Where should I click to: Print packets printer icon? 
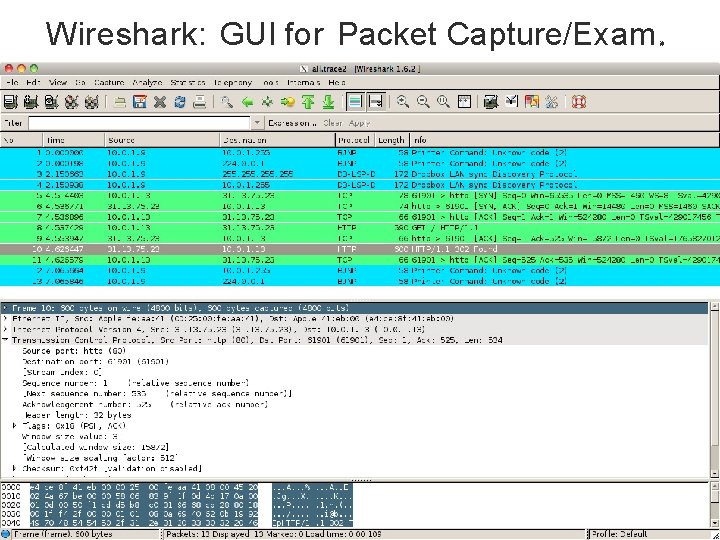200,101
